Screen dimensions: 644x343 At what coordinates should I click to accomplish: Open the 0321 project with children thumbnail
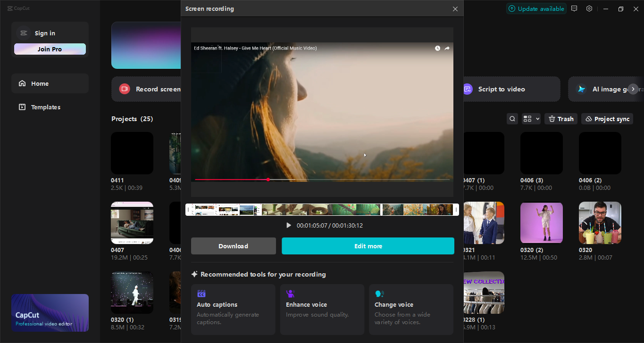tap(484, 223)
